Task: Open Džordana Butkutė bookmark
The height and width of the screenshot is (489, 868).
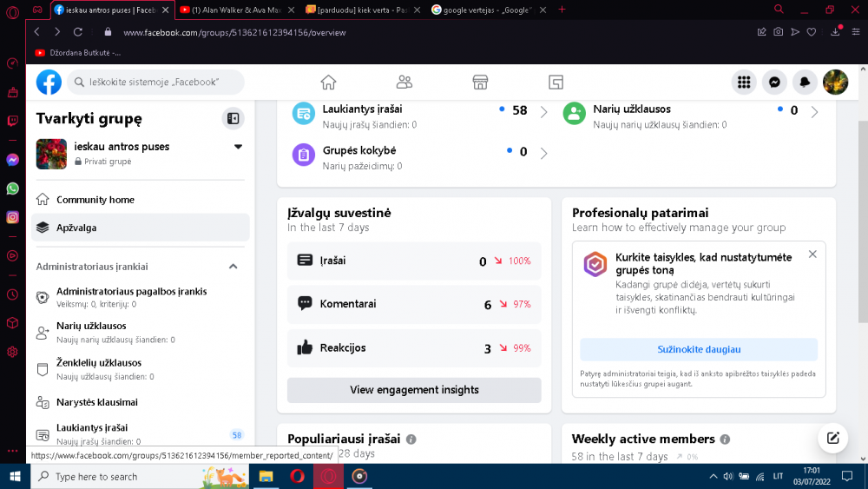Action: 78,53
